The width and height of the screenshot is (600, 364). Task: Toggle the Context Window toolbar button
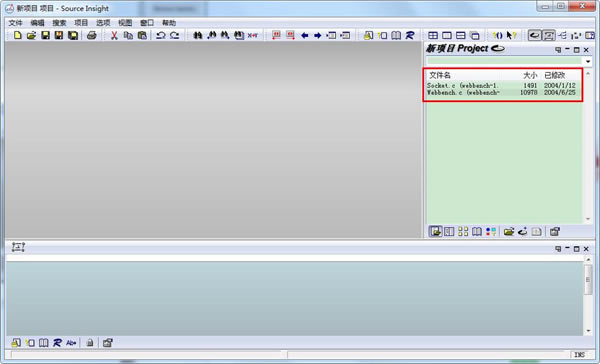(x=549, y=36)
